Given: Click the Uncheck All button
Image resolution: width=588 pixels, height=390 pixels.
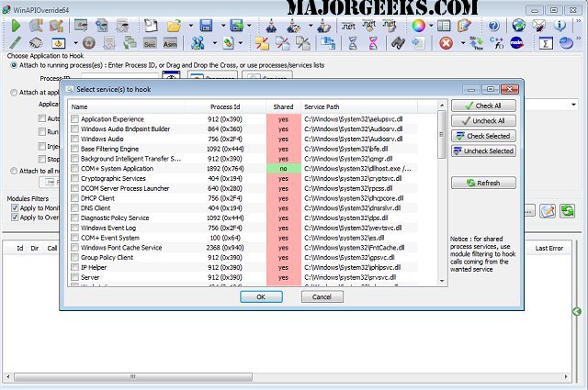Looking at the screenshot, I should pos(483,120).
